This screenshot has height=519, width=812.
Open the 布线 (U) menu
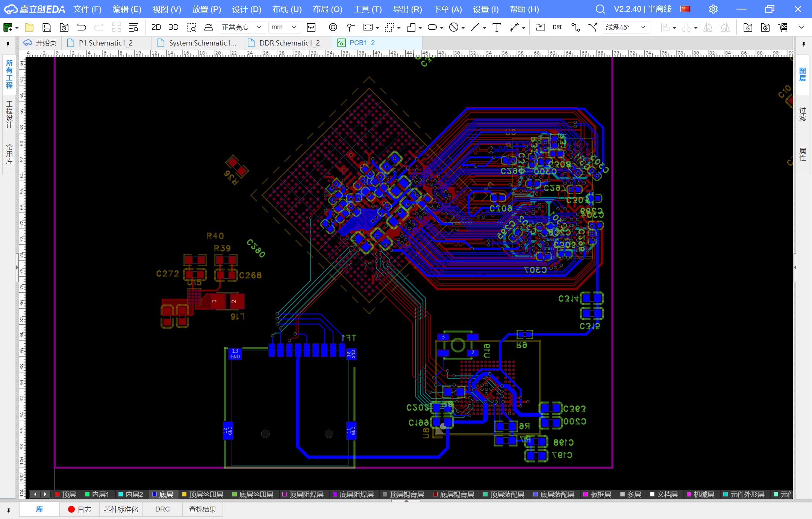point(287,9)
